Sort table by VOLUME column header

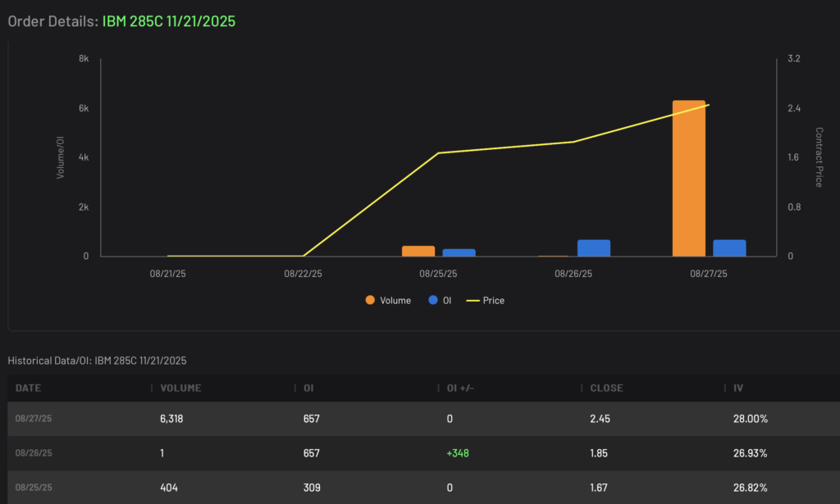pos(180,388)
